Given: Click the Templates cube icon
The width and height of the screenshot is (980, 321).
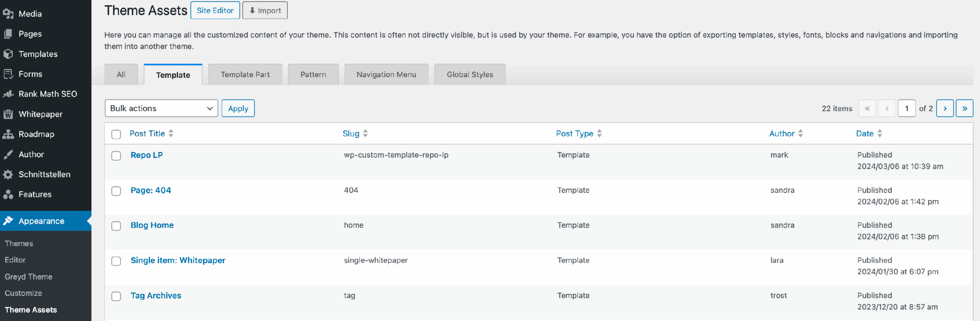Looking at the screenshot, I should tap(8, 54).
